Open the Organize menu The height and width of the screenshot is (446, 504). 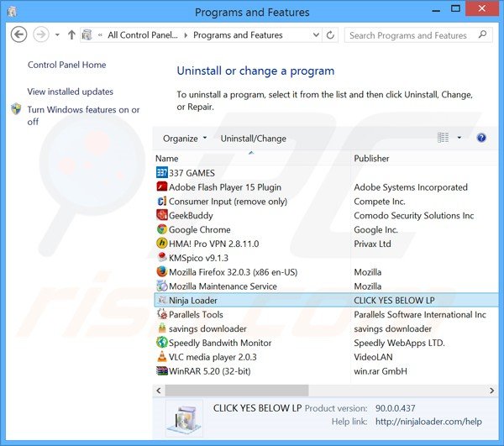[x=184, y=139]
